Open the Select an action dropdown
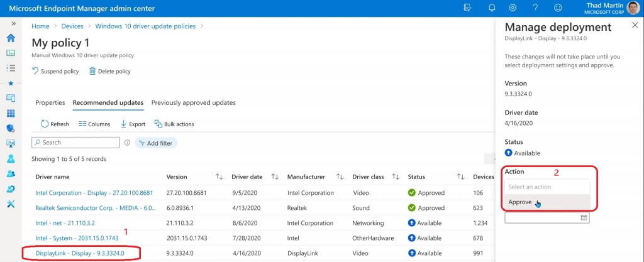 pos(547,187)
